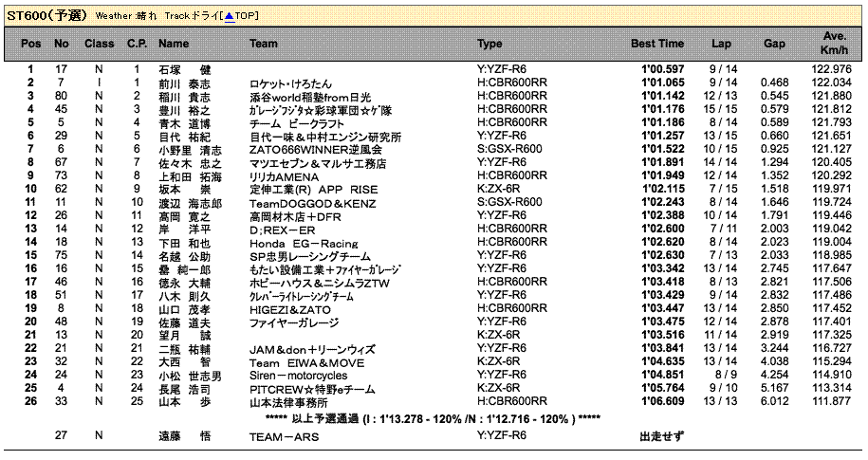Click average speed 111.877

point(831,401)
